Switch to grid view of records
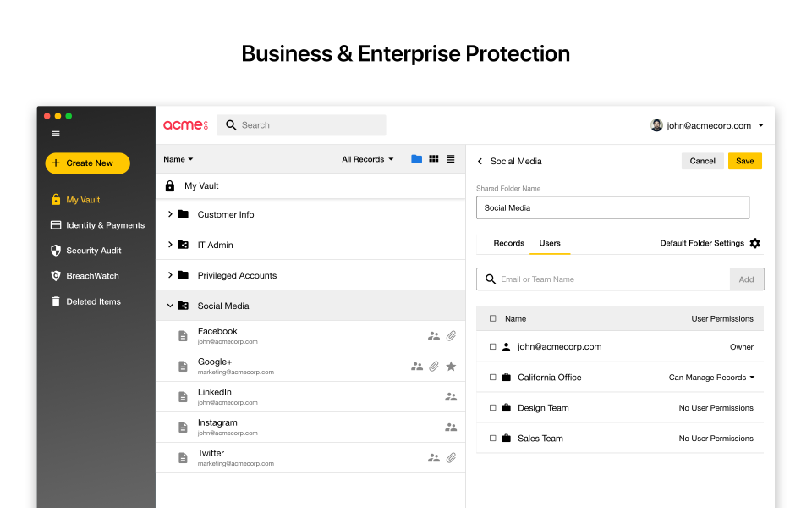This screenshot has width=812, height=508. (x=434, y=158)
